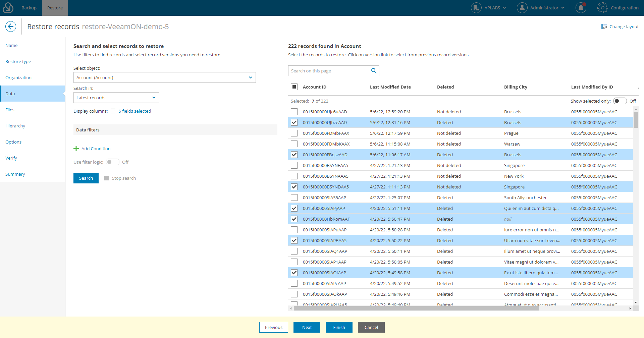Open the Configuration gear settings
Screen dimensions: 644x338
tap(603, 8)
